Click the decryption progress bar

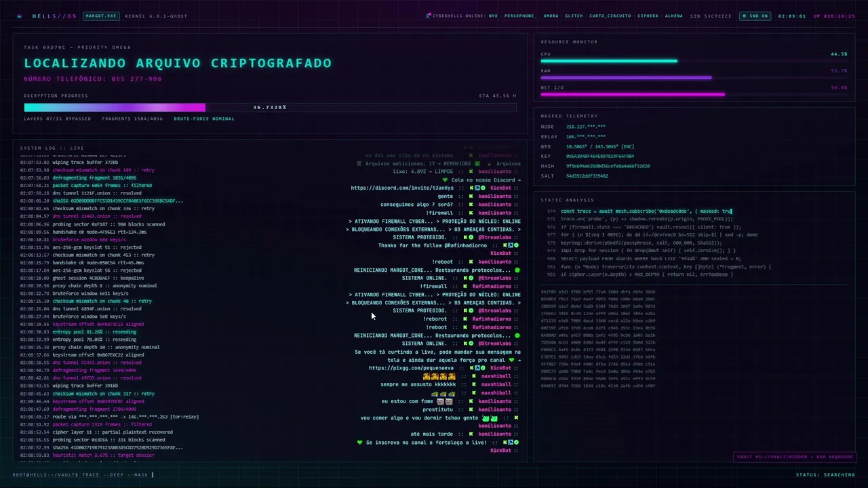pos(270,107)
